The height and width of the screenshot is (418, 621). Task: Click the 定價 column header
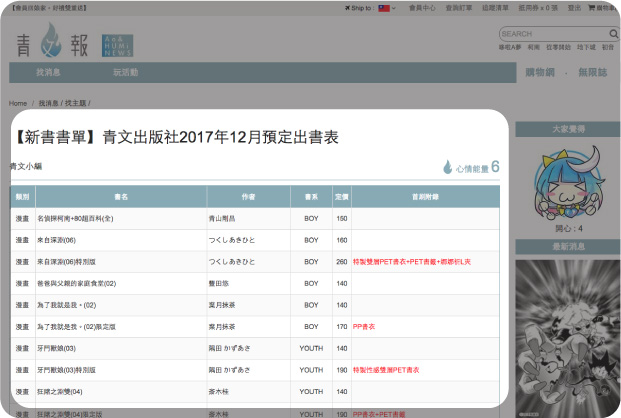pyautogui.click(x=342, y=197)
